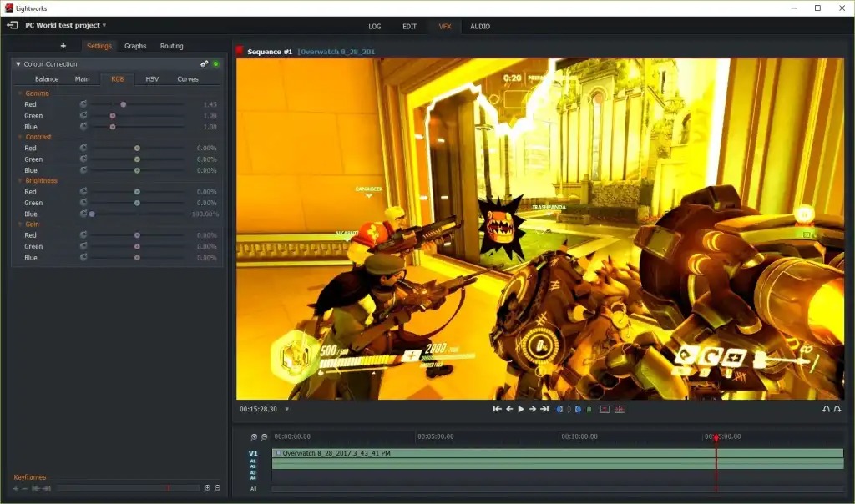Click the Contrast Green slider handle
Viewport: 855px width, 504px height.
click(137, 159)
